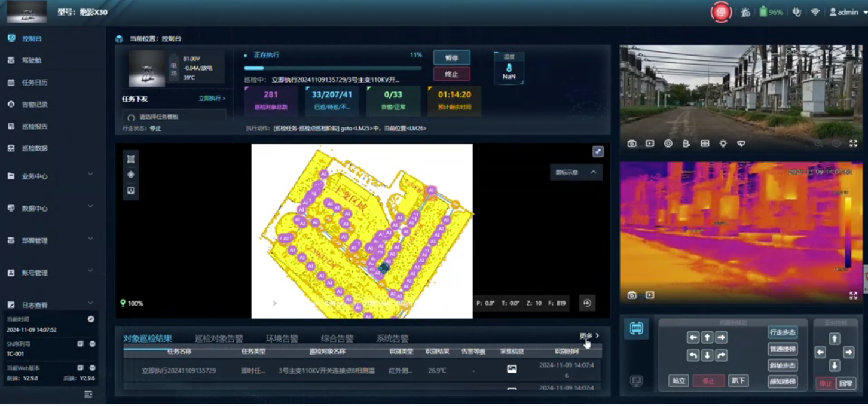Switch to the 巡检对象告警 tab
This screenshot has height=406, width=868.
pos(219,339)
